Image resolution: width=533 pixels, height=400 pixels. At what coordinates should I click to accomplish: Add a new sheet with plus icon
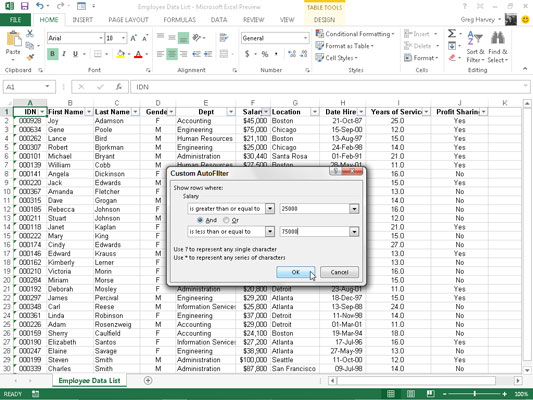pyautogui.click(x=148, y=380)
